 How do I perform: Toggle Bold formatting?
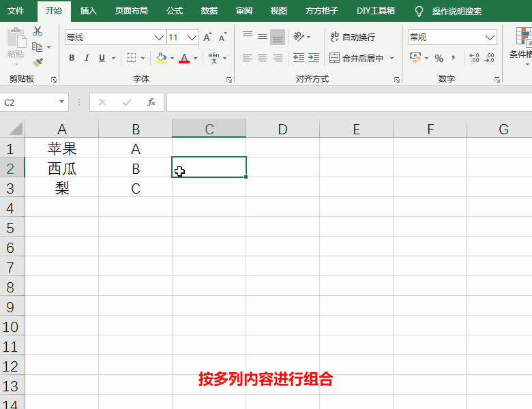[72, 58]
